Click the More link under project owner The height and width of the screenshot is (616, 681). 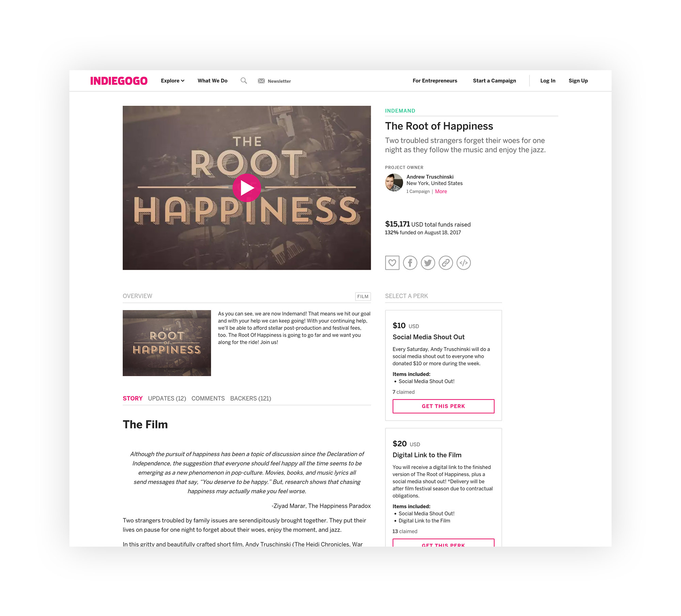pos(441,192)
